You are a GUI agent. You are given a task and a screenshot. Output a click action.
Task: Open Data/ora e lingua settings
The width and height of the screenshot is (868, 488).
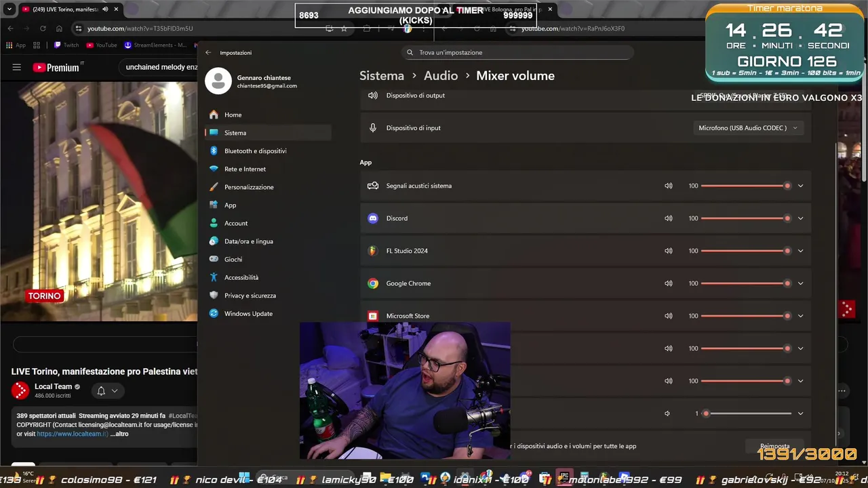tap(248, 241)
